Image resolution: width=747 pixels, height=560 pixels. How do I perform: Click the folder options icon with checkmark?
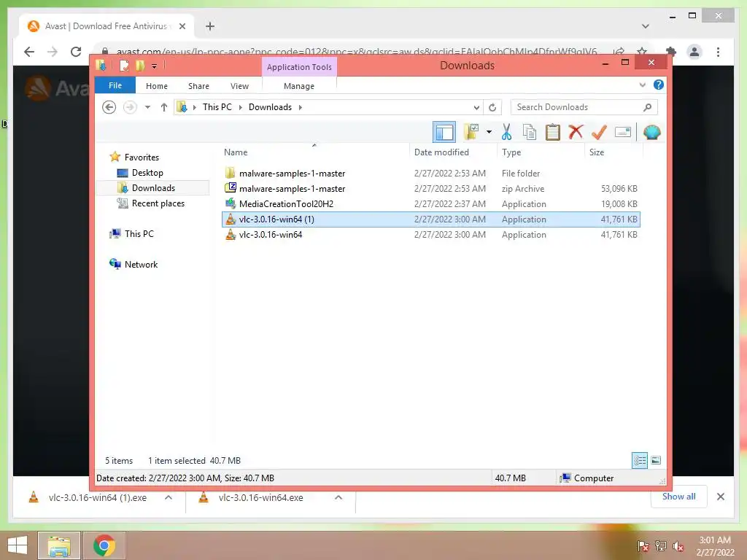click(x=472, y=132)
